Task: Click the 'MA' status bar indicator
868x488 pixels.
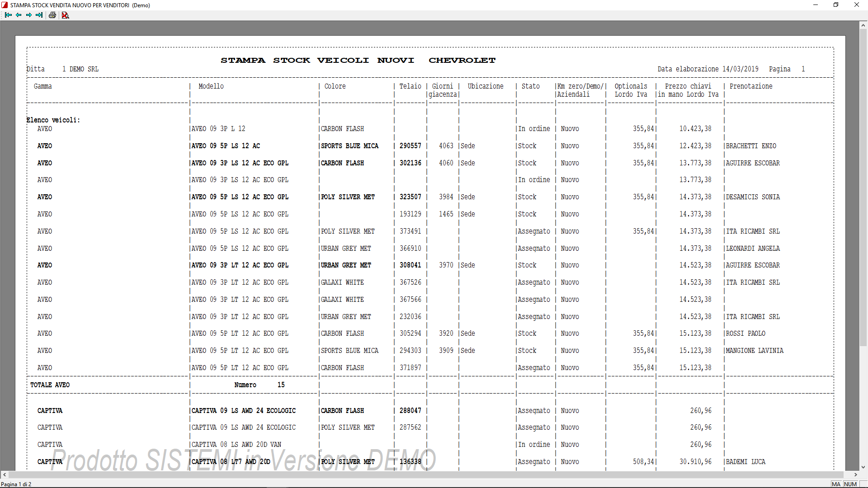Action: (x=836, y=484)
